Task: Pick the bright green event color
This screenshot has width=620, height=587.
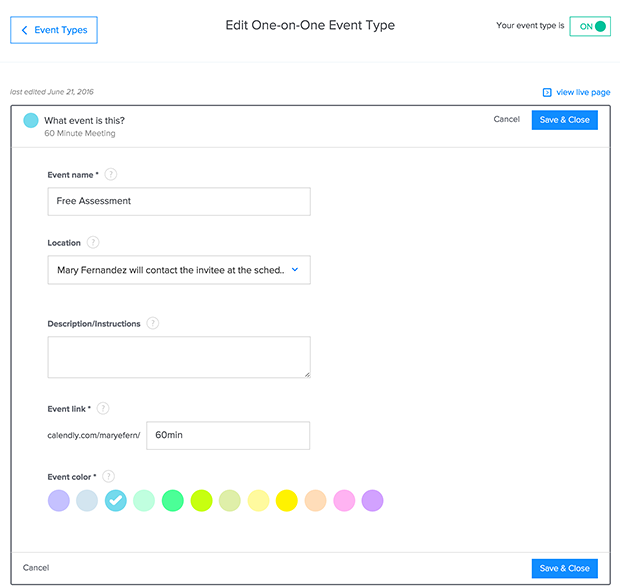Action: (x=173, y=500)
